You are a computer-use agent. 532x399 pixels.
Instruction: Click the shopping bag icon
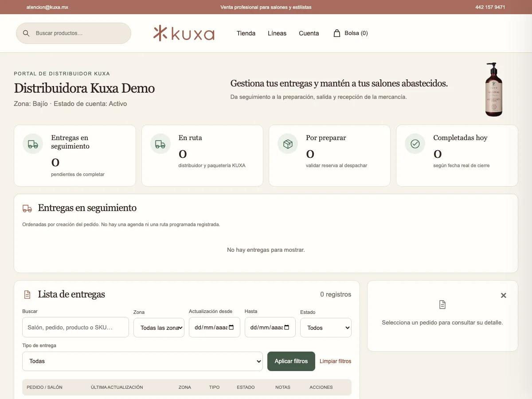pyautogui.click(x=337, y=33)
